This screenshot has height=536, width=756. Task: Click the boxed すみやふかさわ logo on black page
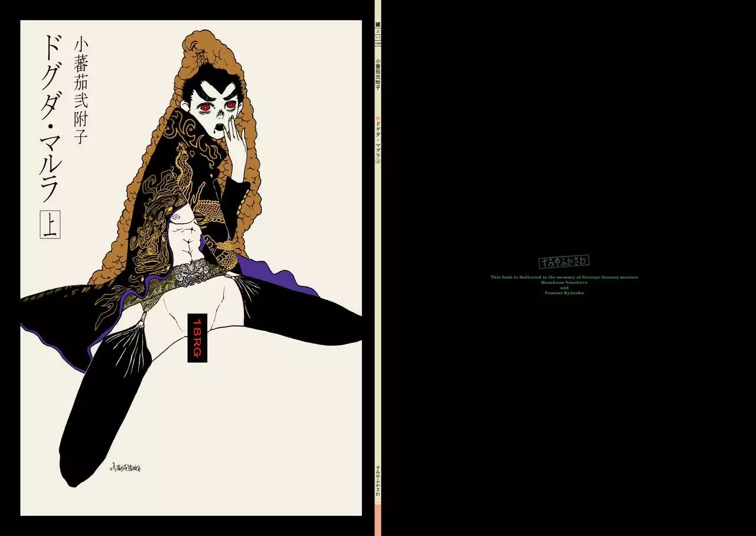coord(564,262)
